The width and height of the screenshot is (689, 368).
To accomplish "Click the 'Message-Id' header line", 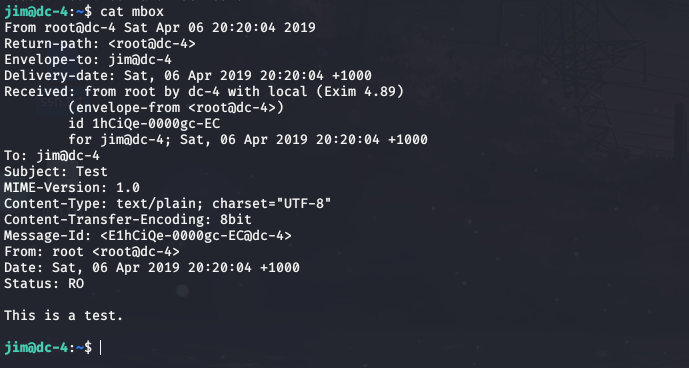I will pos(148,236).
